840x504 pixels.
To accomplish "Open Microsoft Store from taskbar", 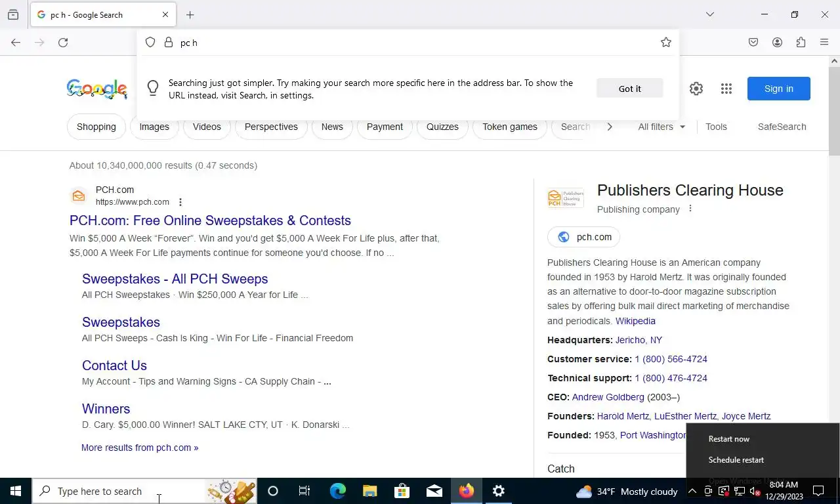I will [402, 491].
